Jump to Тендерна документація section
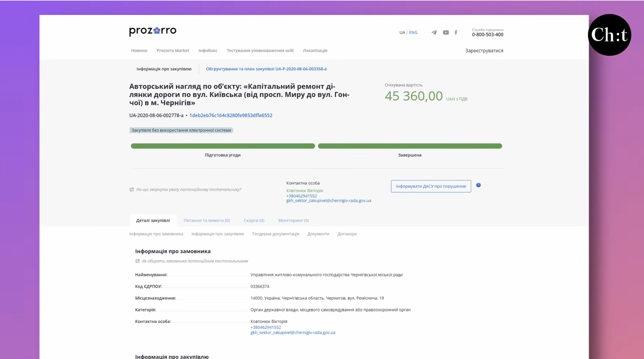Image resolution: width=644 pixels, height=359 pixels. click(x=275, y=234)
